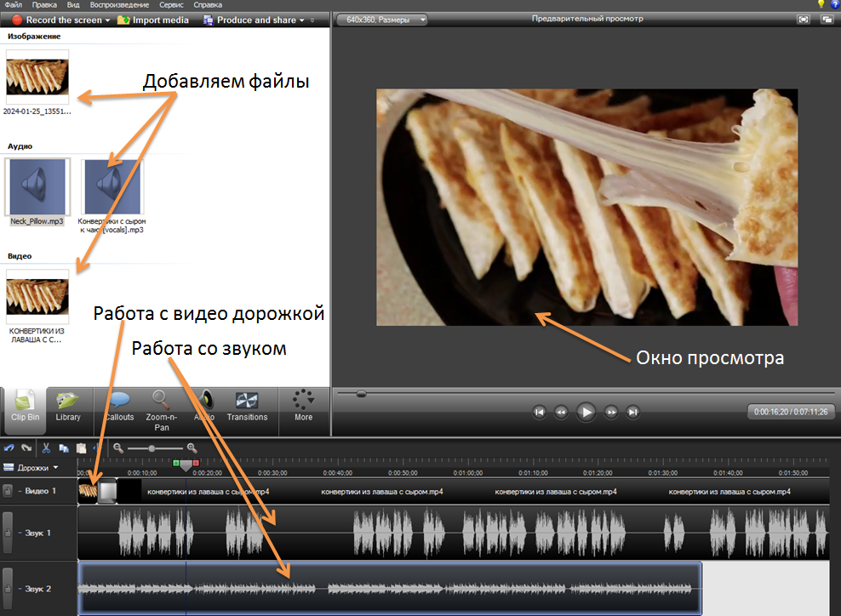Switch preview to full screen mode
The width and height of the screenshot is (841, 616).
tap(804, 20)
